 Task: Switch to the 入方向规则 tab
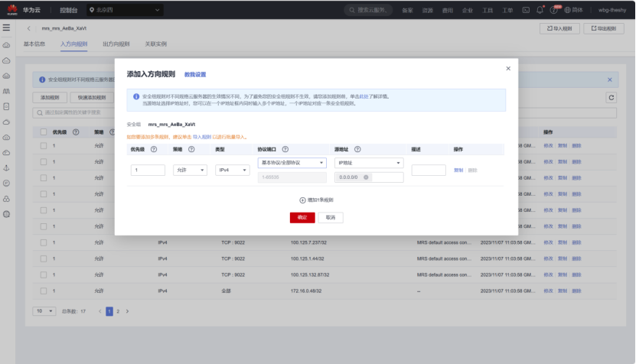[73, 44]
